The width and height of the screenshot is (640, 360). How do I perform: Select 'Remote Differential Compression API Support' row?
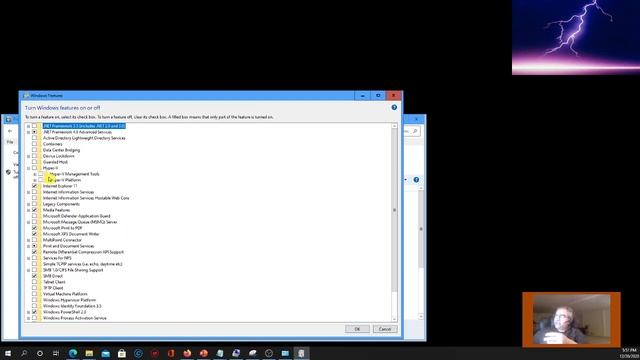[83, 252]
